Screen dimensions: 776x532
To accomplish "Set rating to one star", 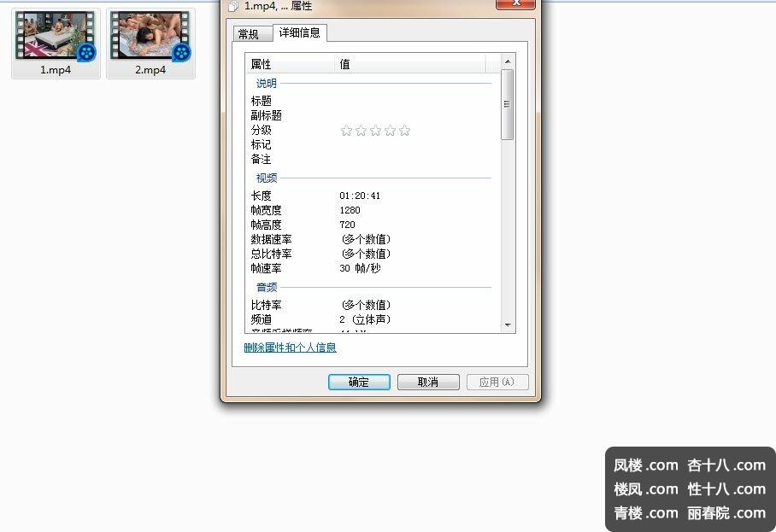I will (x=346, y=131).
